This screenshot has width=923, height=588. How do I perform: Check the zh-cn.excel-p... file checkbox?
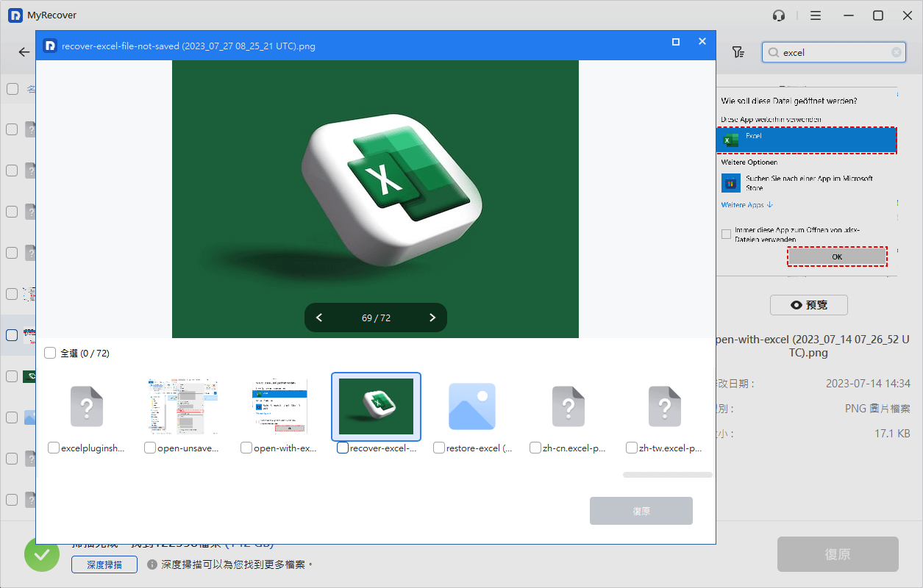pyautogui.click(x=535, y=448)
